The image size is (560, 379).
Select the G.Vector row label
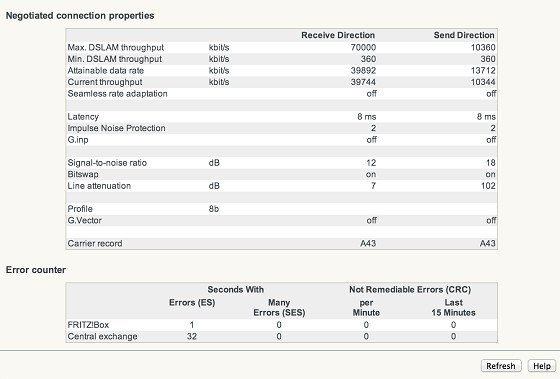[x=85, y=220]
